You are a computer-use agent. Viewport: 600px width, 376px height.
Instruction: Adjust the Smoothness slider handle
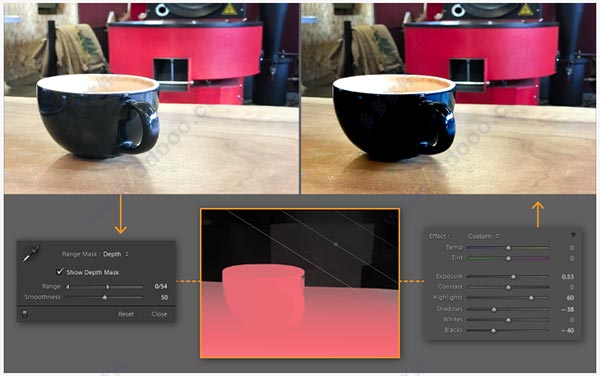point(104,297)
